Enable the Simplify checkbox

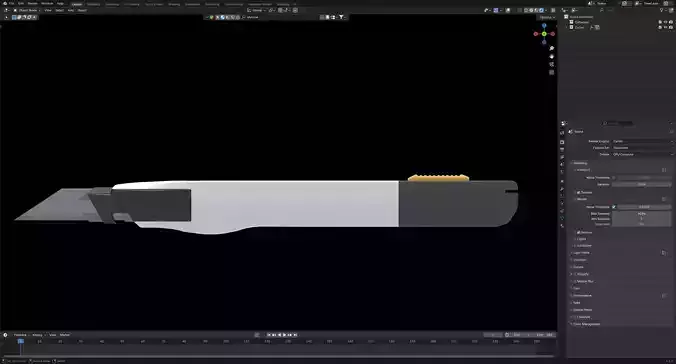click(x=575, y=274)
